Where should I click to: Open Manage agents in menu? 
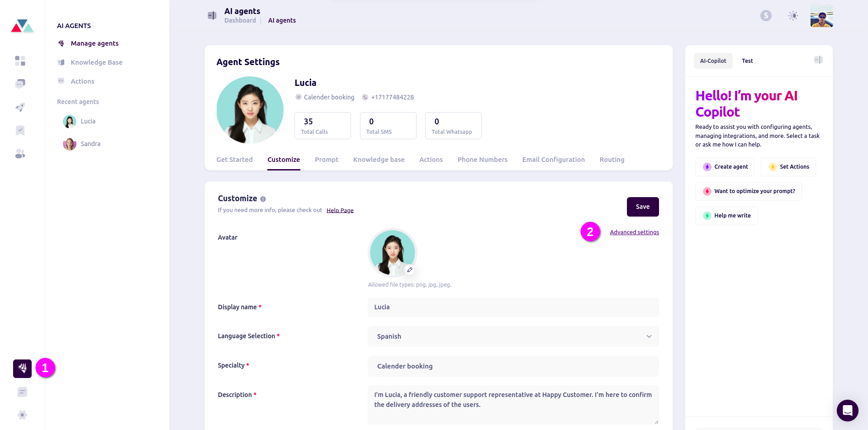coord(95,43)
